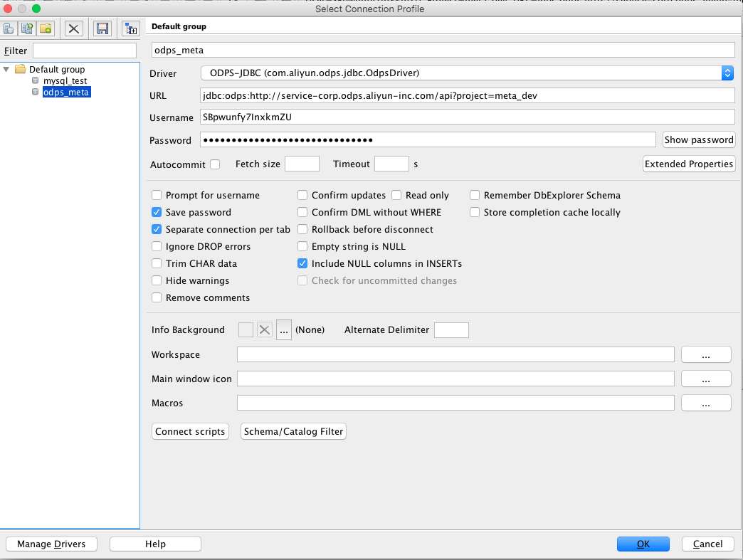Enable Empty string is NULL
743x560 pixels.
coord(302,246)
